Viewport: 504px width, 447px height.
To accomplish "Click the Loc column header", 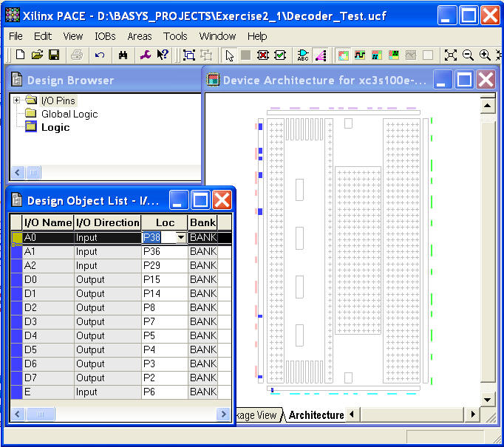I will (165, 222).
